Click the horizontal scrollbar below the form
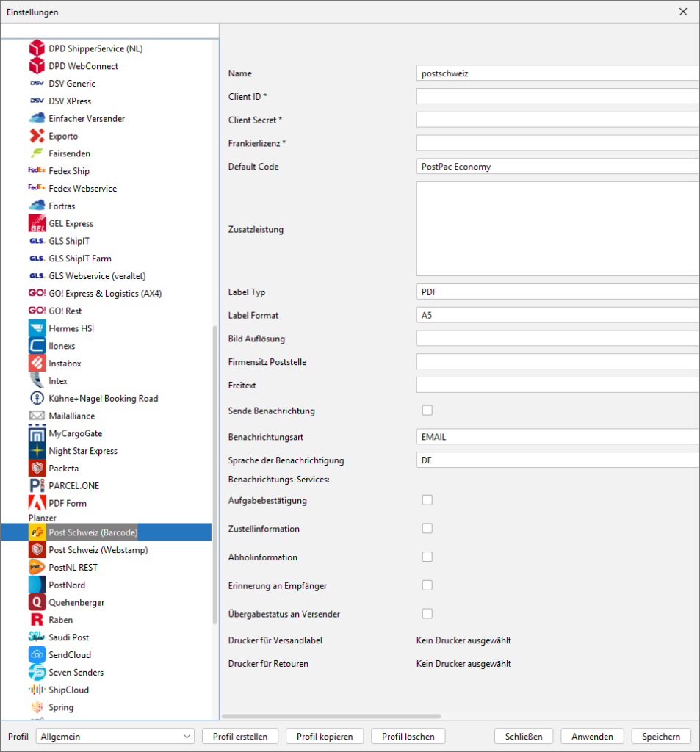The image size is (700, 752). pos(331,716)
